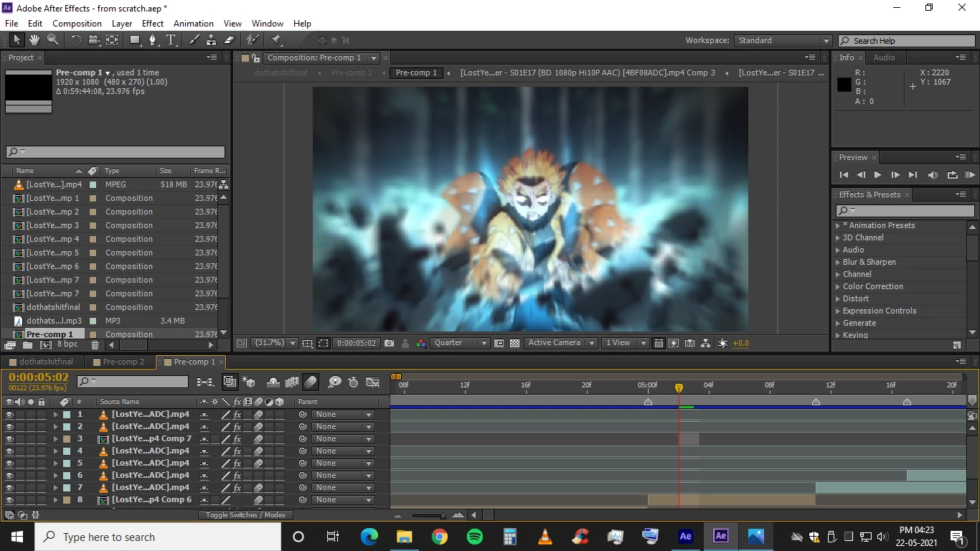Click the exposure value +0.0
Image resolution: width=980 pixels, height=551 pixels.
[741, 343]
